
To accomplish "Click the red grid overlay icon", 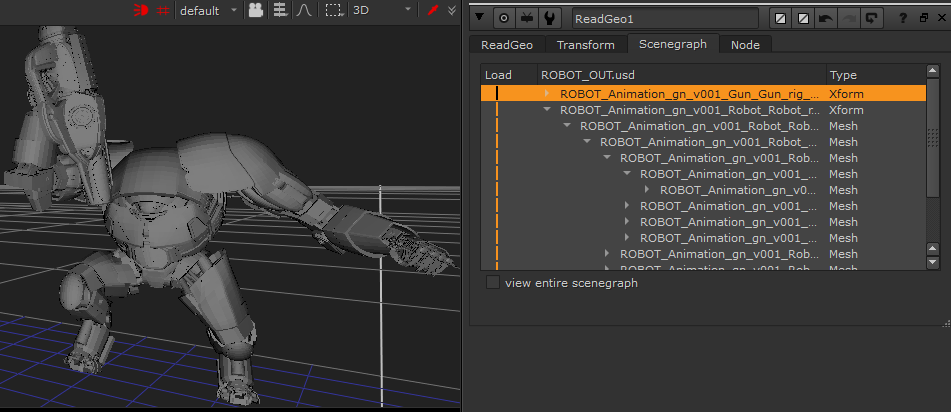I will tap(163, 10).
